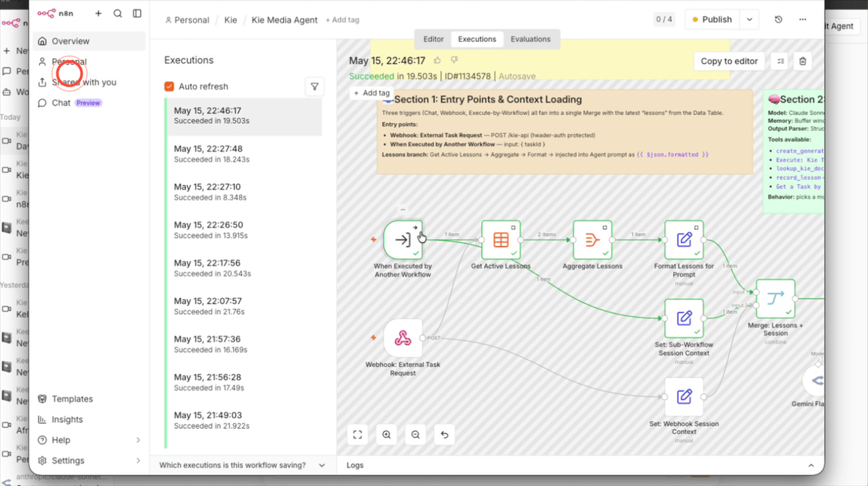This screenshot has height=486, width=868.
Task: Select the When Executed by Another Workflow node
Action: [x=403, y=239]
